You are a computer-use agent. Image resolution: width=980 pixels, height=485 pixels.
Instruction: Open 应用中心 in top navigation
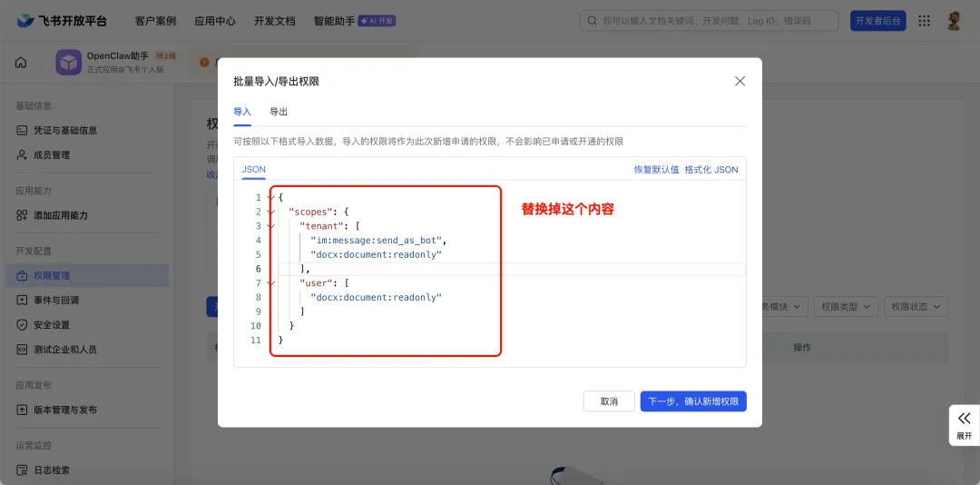coord(215,21)
